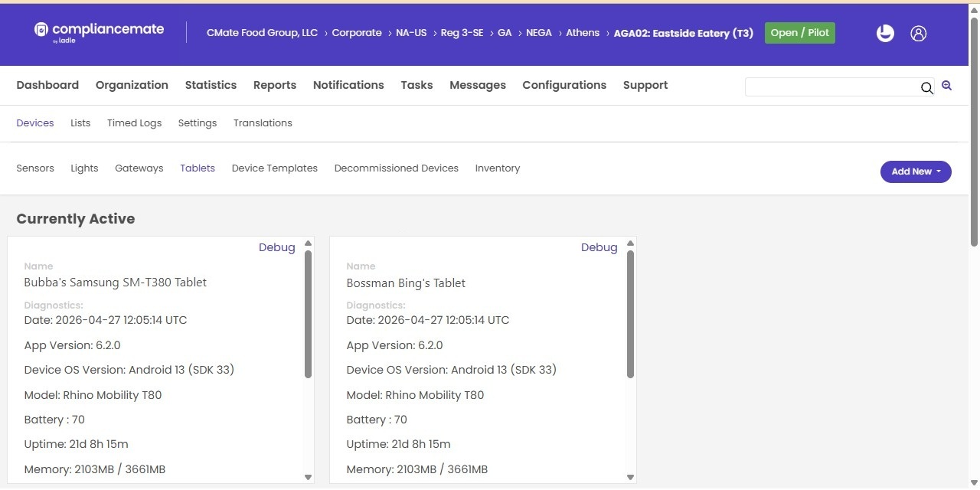Click GA breadcrumb
The image size is (980, 490).
pyautogui.click(x=505, y=33)
